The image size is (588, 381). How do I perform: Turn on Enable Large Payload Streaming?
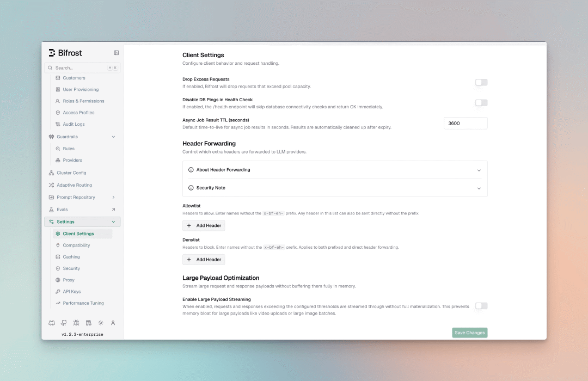click(x=481, y=306)
